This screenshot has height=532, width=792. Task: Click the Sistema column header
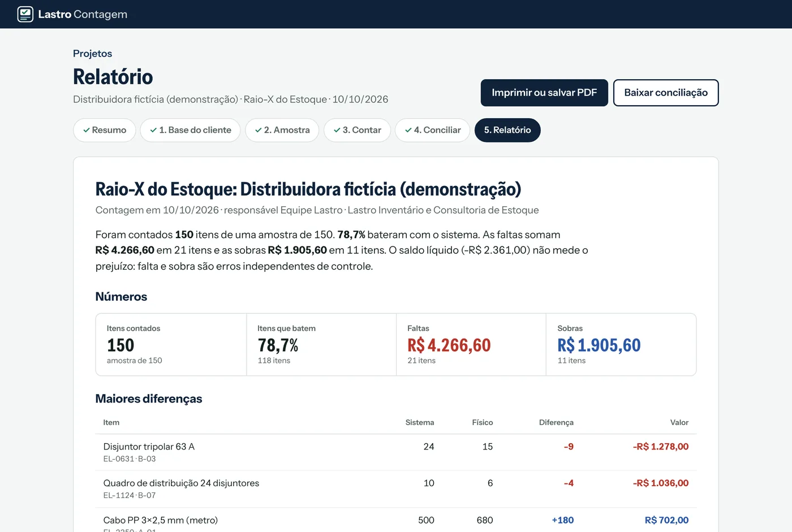(420, 422)
